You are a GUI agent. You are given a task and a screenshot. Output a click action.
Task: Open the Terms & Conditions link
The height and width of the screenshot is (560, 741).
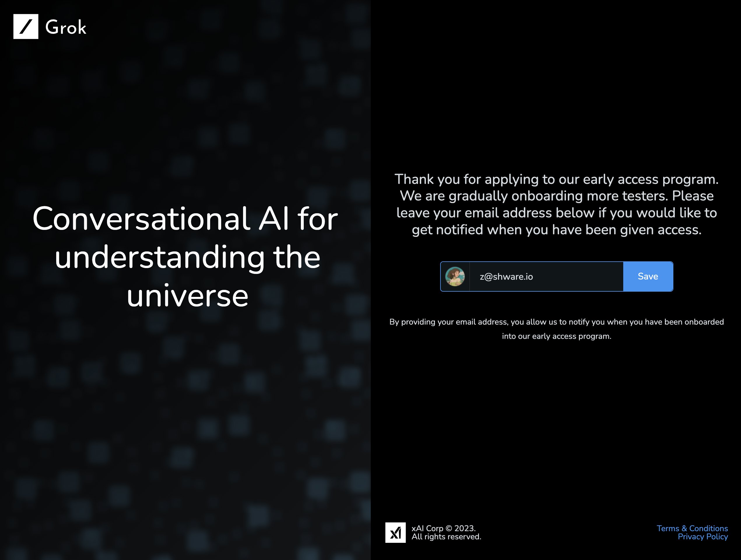pyautogui.click(x=692, y=528)
